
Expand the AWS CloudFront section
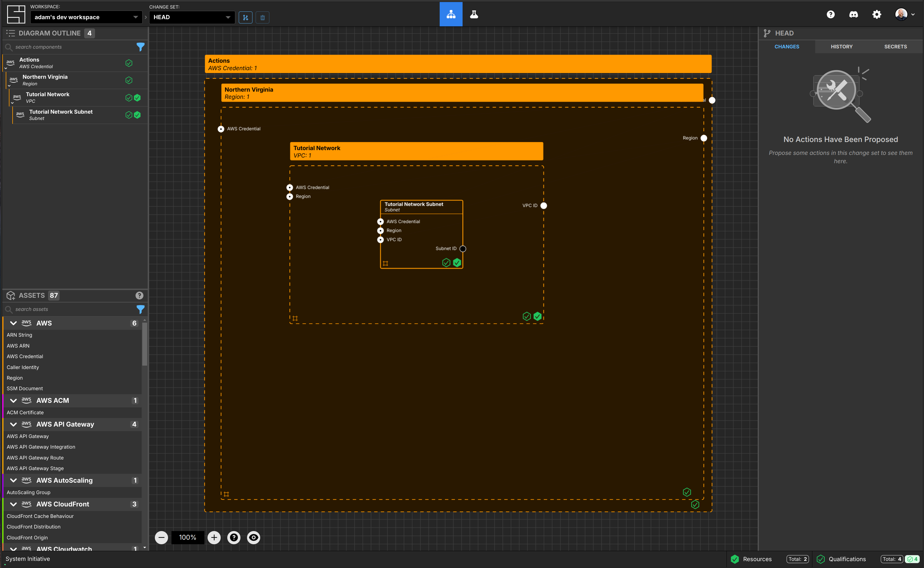[x=13, y=504]
